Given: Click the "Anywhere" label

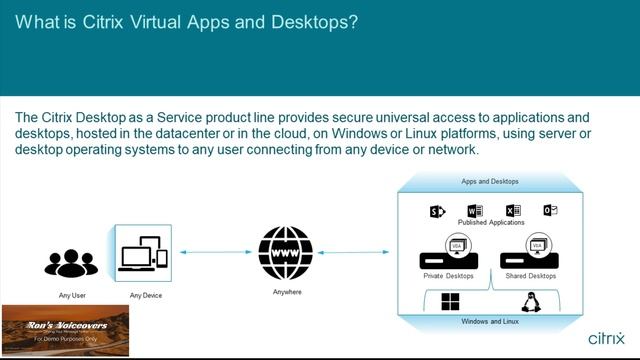Looking at the screenshot, I should [x=287, y=292].
